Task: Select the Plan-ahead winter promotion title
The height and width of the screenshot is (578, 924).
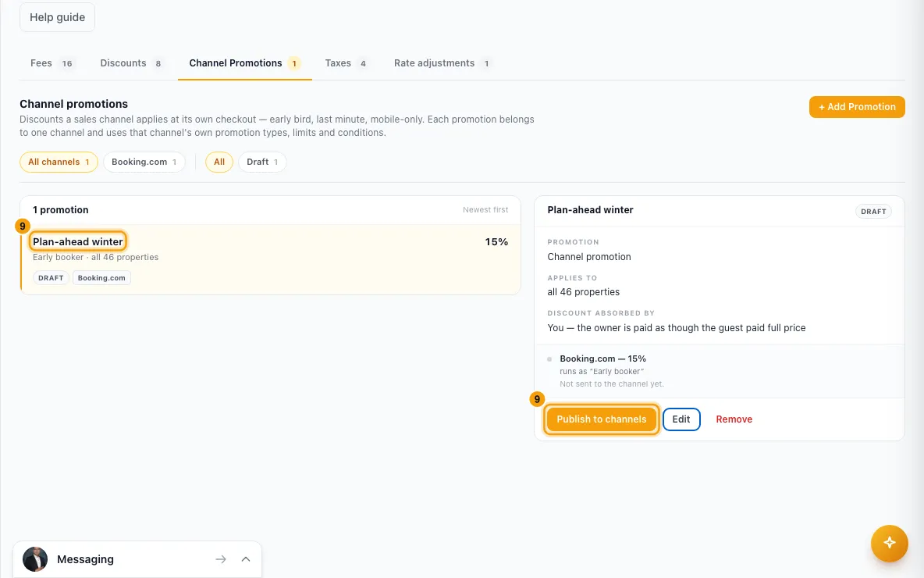Action: (78, 241)
